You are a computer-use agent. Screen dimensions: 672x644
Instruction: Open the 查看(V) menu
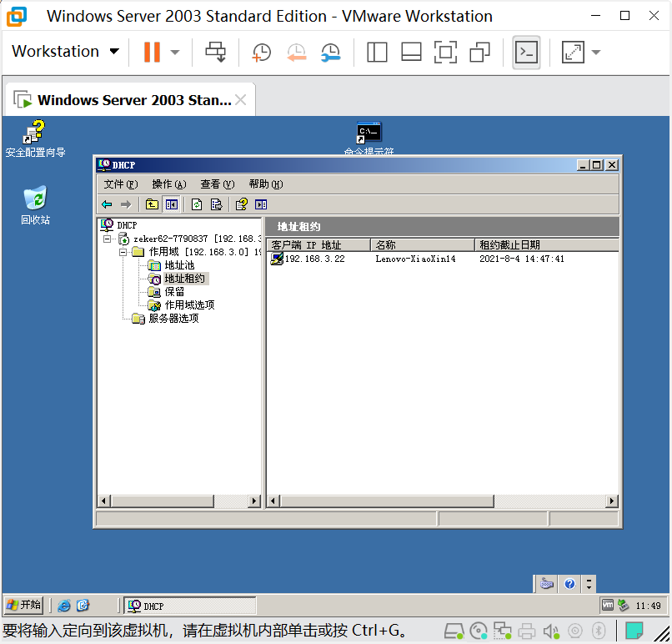coord(218,184)
